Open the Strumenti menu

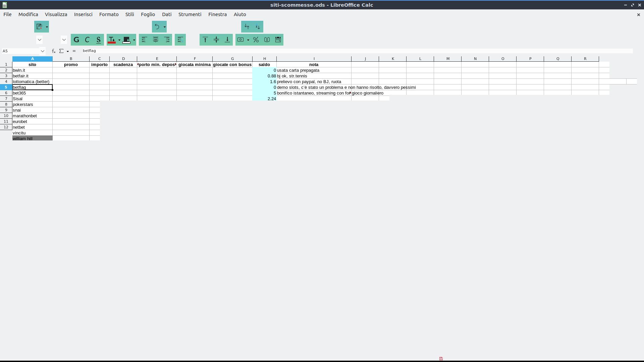[190, 14]
